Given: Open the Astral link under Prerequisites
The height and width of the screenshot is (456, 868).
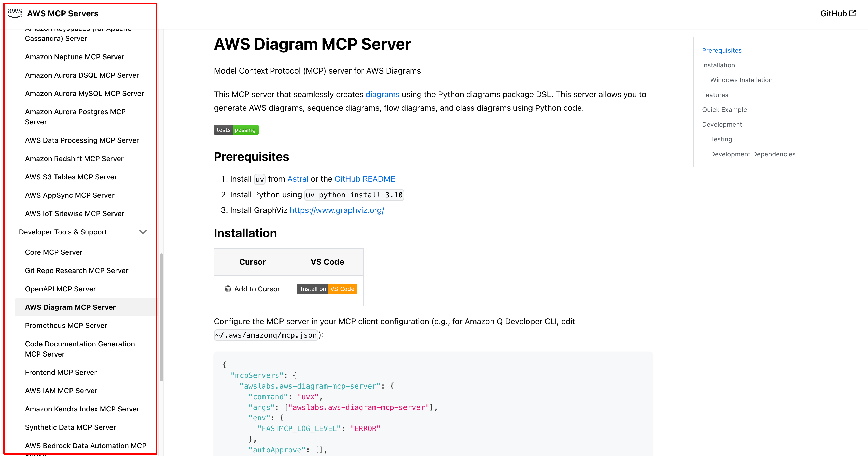Looking at the screenshot, I should pos(298,179).
